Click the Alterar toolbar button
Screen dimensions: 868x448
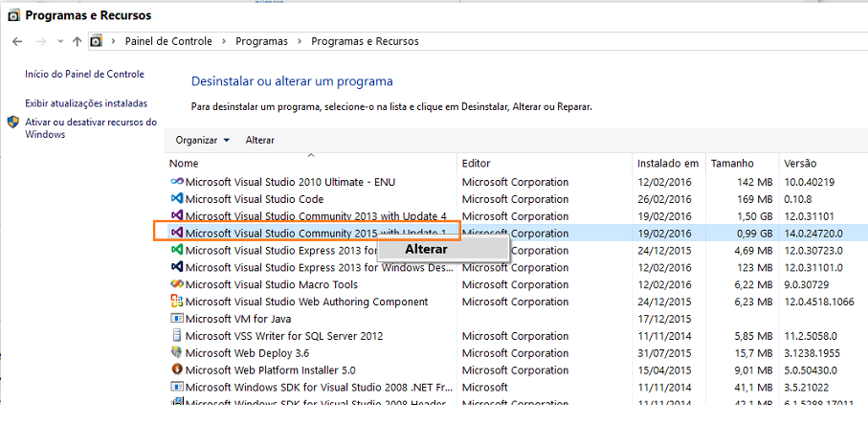(x=259, y=140)
